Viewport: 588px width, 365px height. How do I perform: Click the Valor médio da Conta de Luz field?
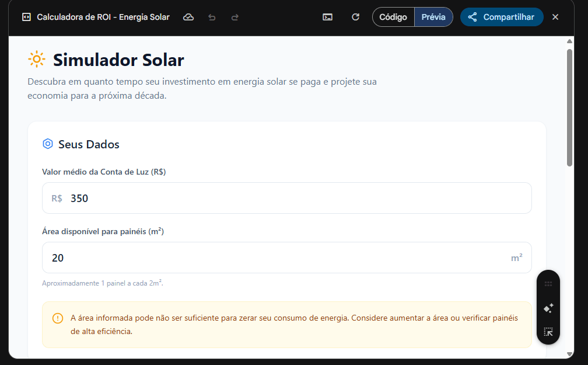(287, 198)
